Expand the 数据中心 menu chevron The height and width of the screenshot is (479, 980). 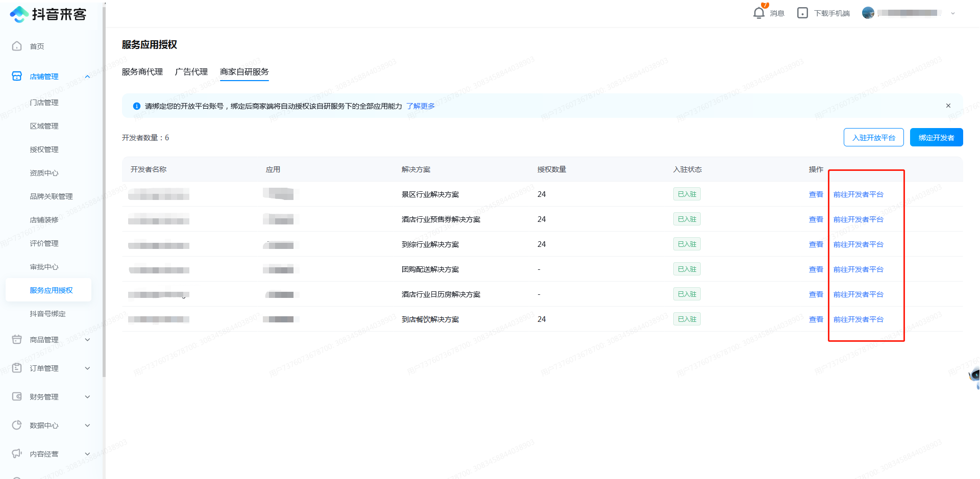pos(87,425)
